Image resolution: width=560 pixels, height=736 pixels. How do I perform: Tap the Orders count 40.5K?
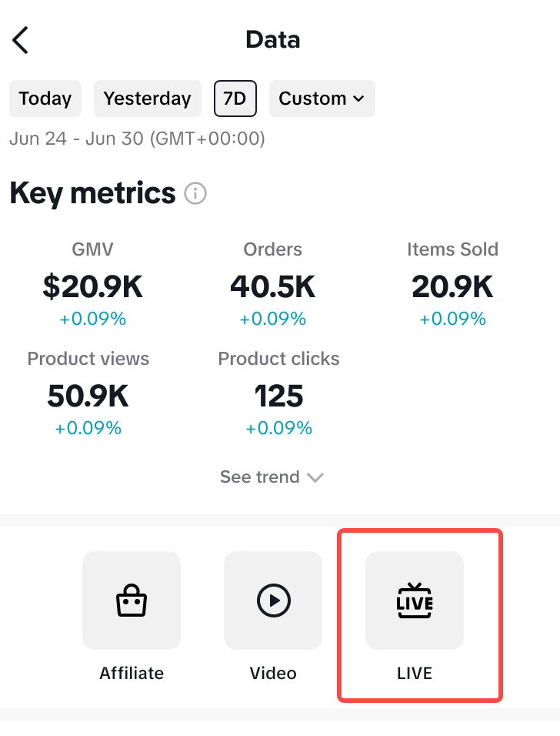click(x=272, y=286)
